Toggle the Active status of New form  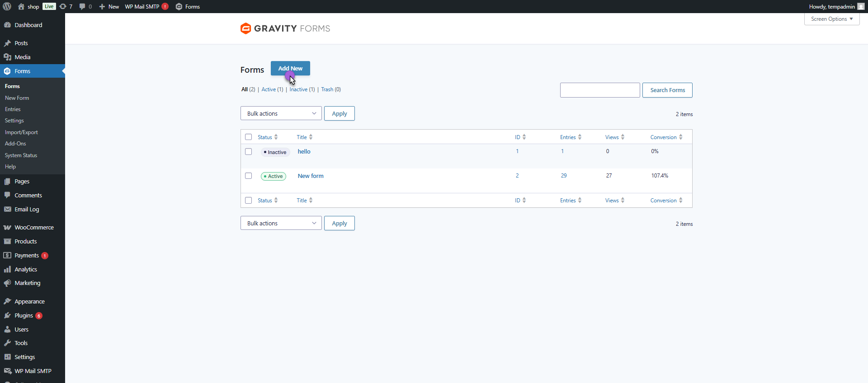[x=274, y=176]
